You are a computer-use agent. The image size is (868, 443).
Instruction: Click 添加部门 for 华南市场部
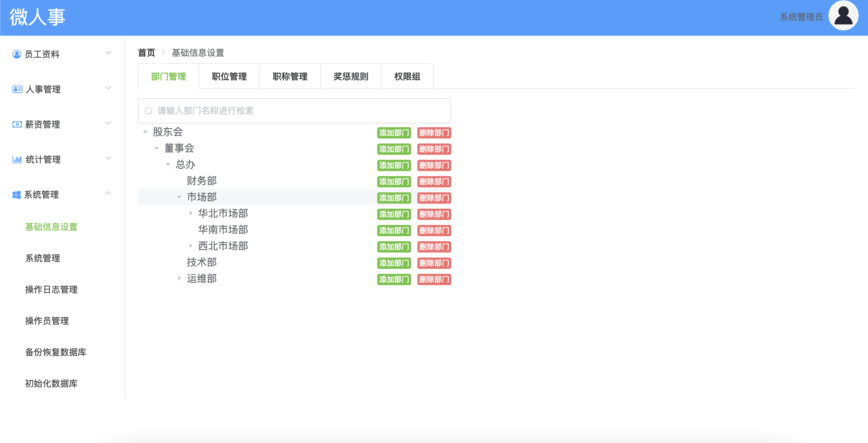394,231
